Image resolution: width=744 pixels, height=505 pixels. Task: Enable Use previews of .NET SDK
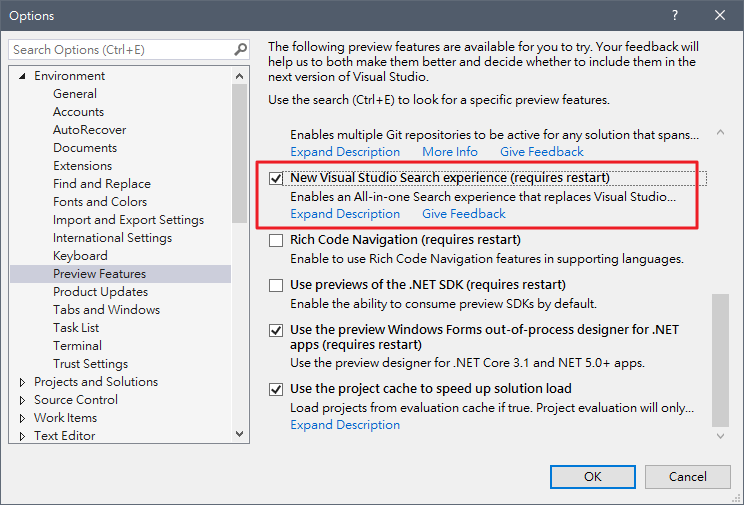276,286
